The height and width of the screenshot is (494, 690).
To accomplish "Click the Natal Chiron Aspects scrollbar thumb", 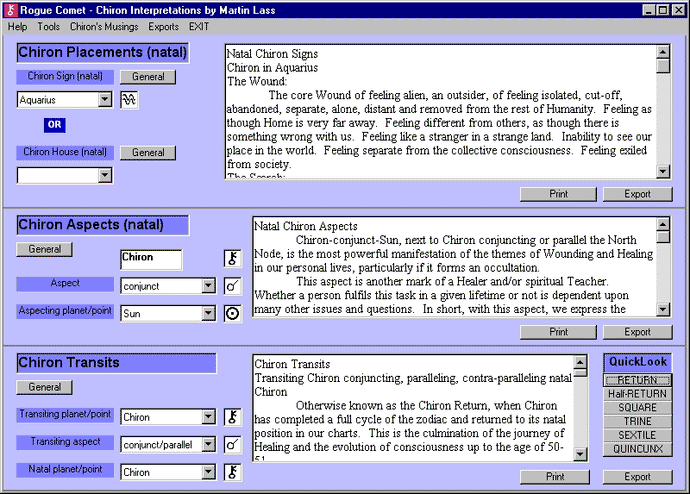I will [x=663, y=237].
